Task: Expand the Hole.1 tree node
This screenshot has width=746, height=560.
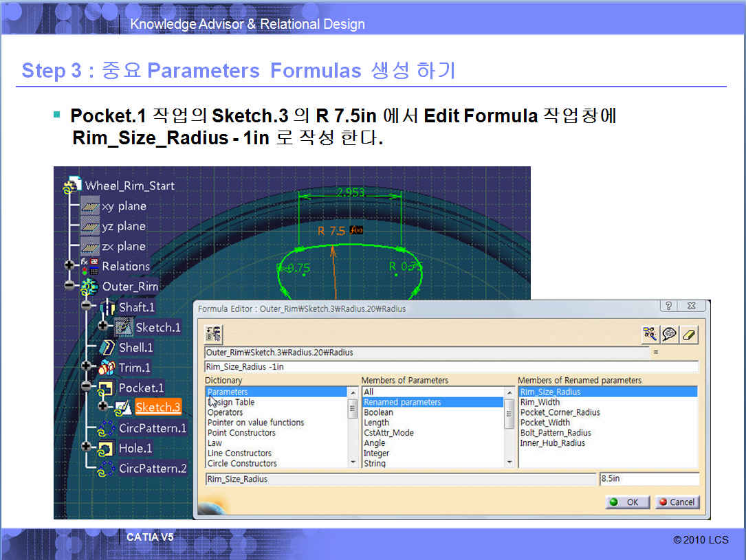Action: pyautogui.click(x=86, y=447)
